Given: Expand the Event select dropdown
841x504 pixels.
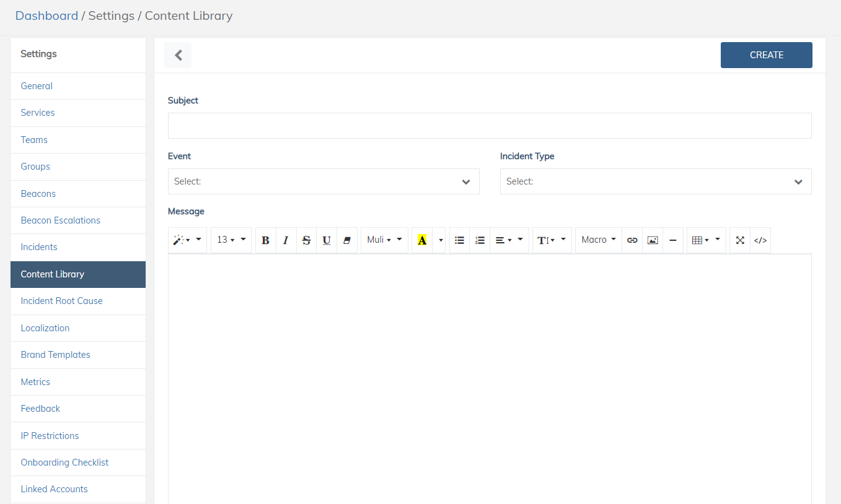Looking at the screenshot, I should coord(324,181).
